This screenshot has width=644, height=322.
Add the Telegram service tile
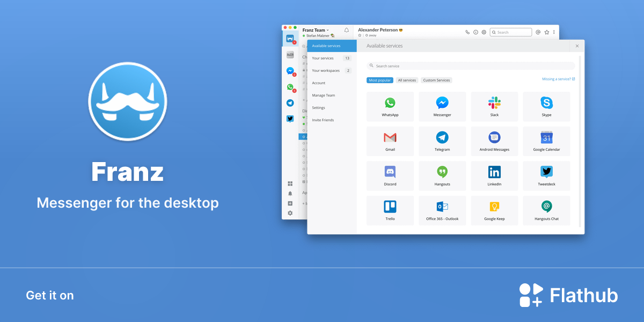coord(442,141)
